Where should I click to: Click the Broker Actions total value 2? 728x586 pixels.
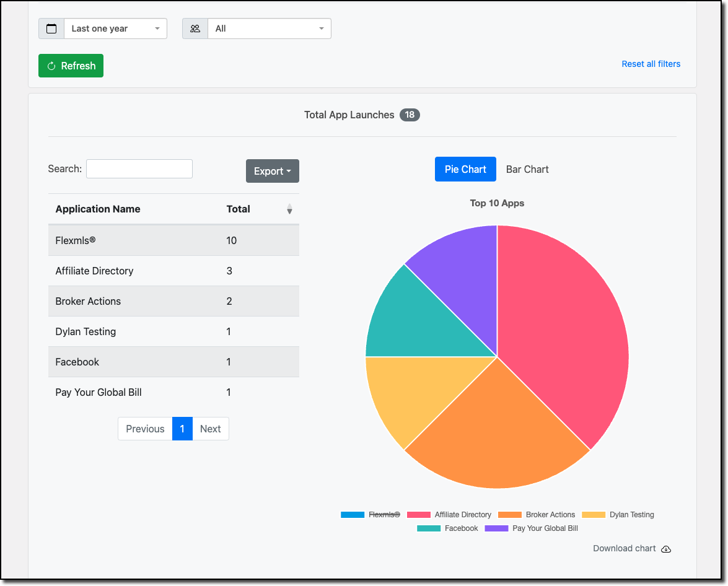[229, 301]
